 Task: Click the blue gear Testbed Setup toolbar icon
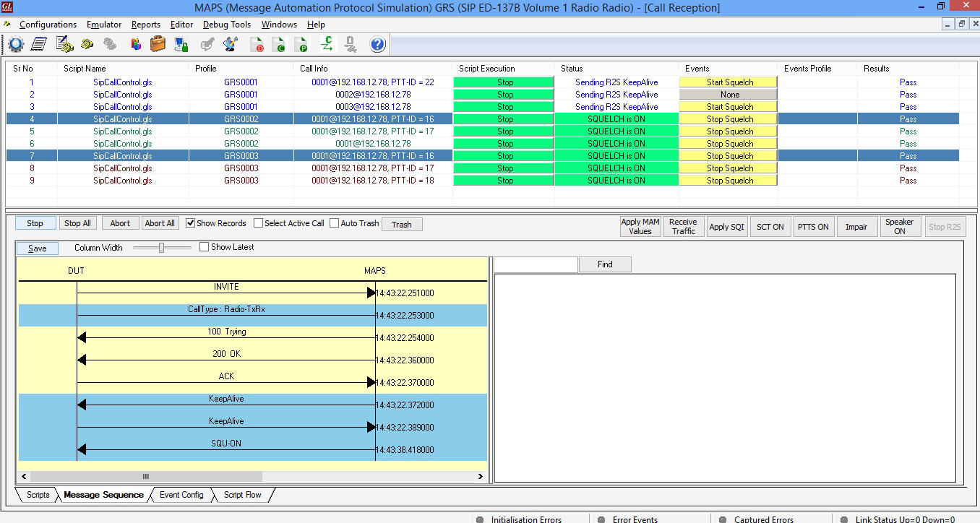tap(15, 45)
